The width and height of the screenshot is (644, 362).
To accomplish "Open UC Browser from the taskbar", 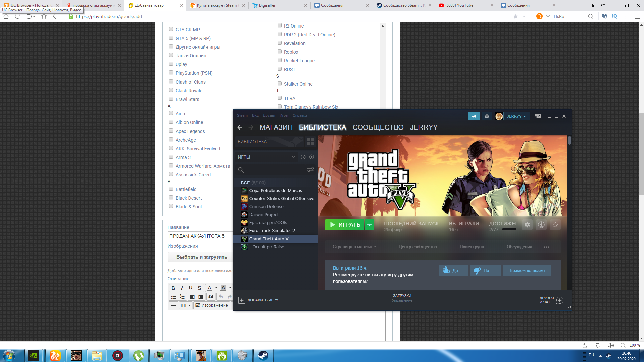I will tap(55, 356).
